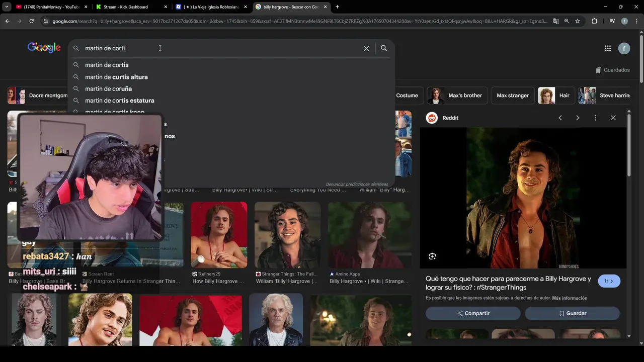Open the 'Stranger Things: The Fall' image result
This screenshot has height=362, width=644.
[x=287, y=235]
